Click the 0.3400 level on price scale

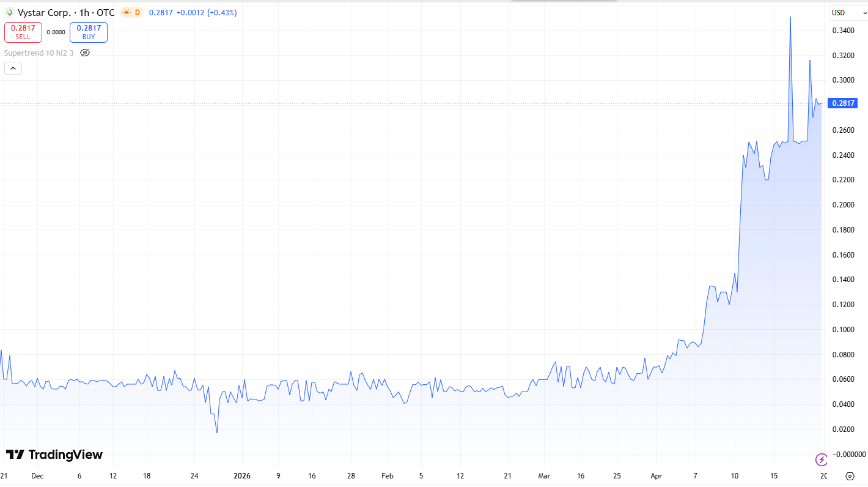point(844,31)
